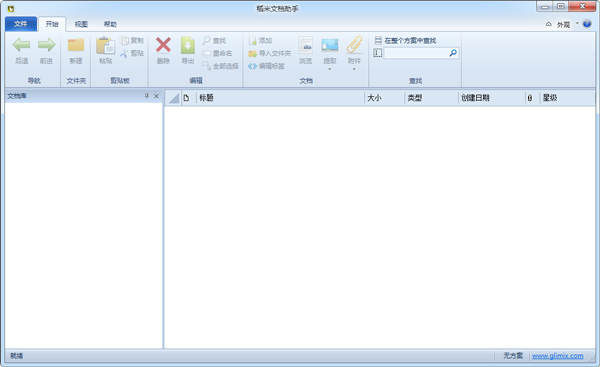Click inside the ribbon search input field
Screen dimensions: 600x367
(416, 53)
